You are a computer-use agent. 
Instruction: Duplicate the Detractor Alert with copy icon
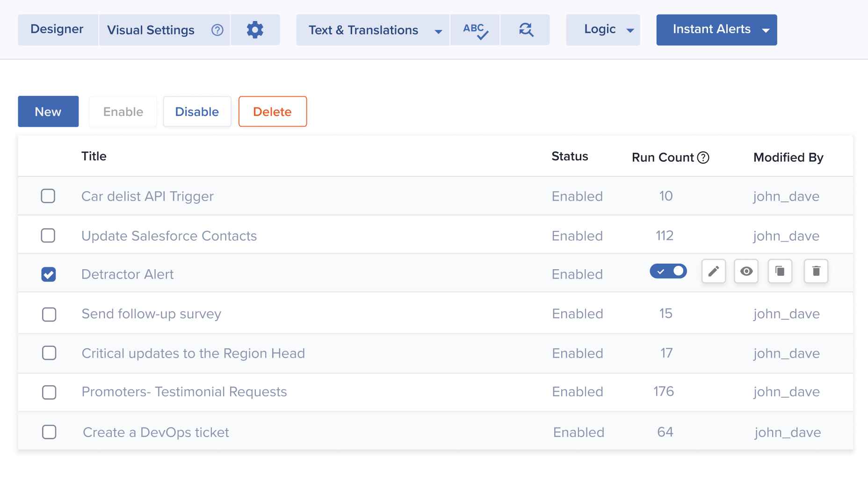(780, 271)
